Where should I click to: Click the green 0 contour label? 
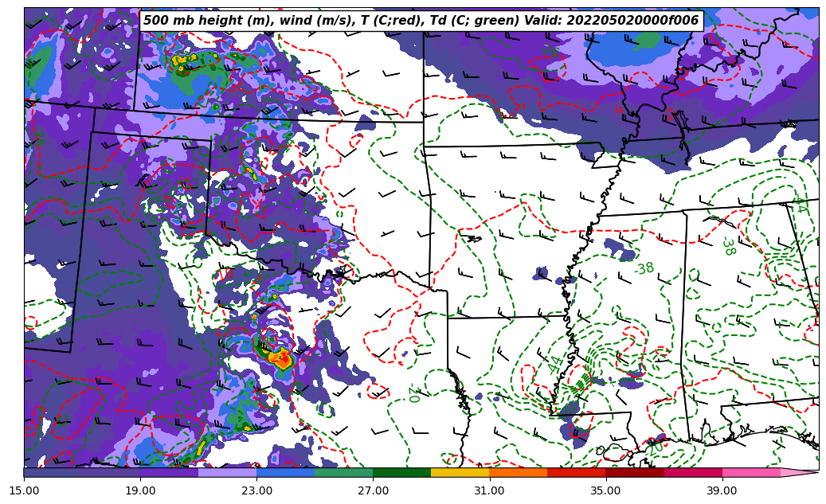[414, 396]
